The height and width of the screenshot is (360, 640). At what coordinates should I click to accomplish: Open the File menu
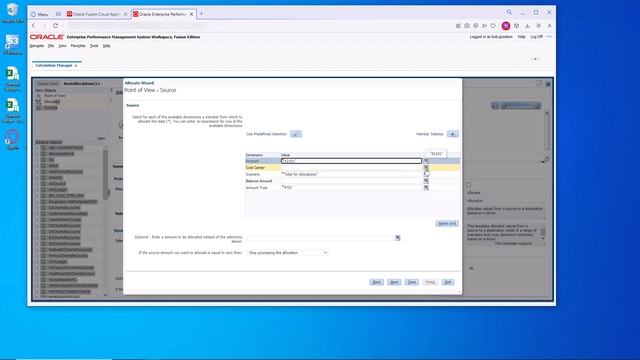click(x=51, y=46)
